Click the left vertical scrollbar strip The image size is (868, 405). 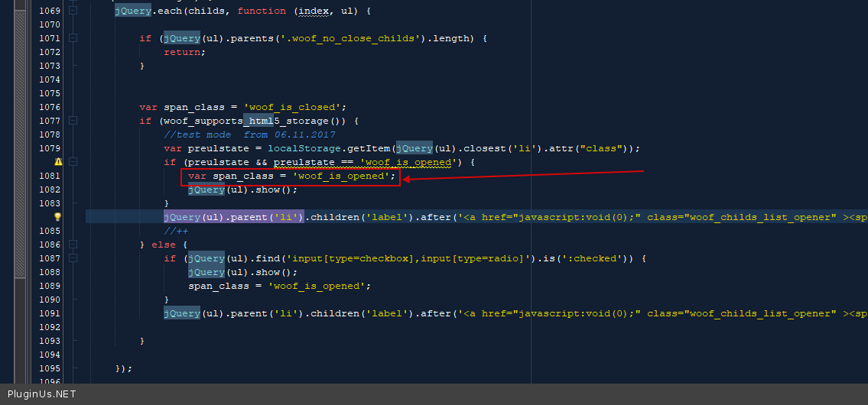tap(20, 191)
